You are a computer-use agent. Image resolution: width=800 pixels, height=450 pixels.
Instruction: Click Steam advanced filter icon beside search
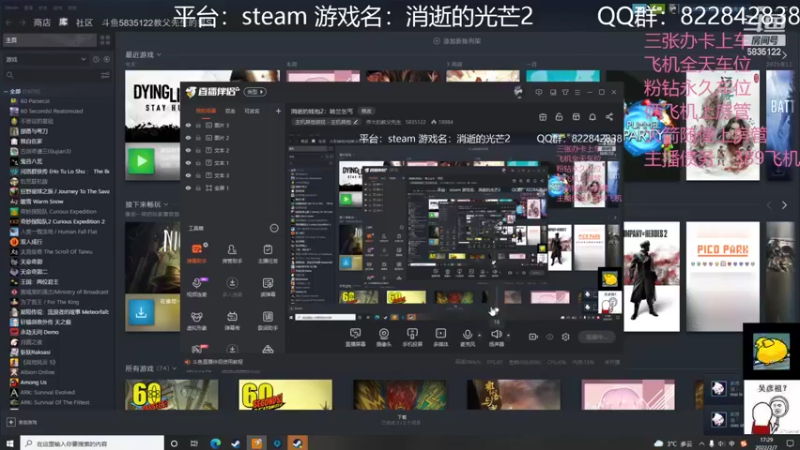[x=105, y=75]
